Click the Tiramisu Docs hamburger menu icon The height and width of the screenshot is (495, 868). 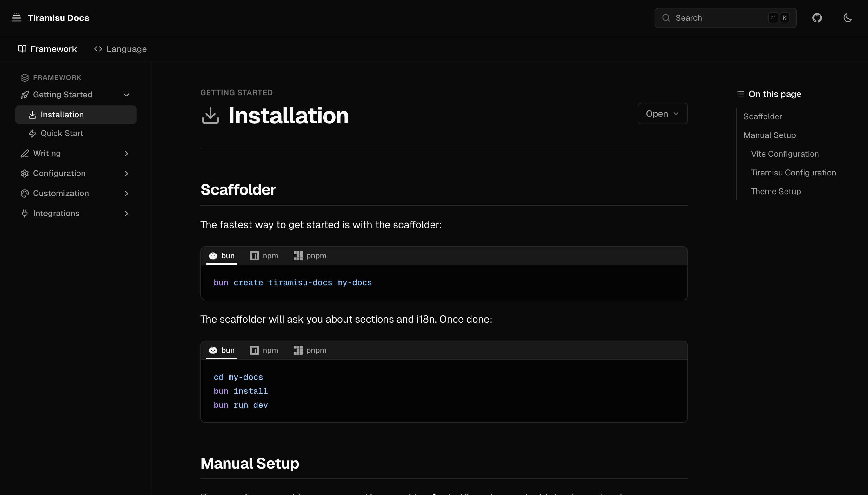(16, 17)
